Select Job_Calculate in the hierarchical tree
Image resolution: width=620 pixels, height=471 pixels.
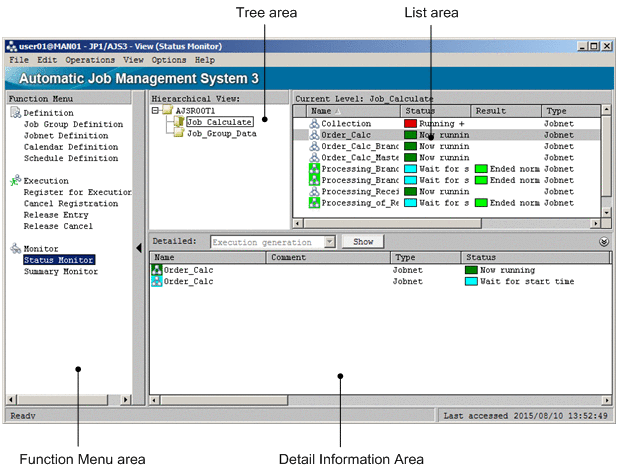[x=219, y=122]
